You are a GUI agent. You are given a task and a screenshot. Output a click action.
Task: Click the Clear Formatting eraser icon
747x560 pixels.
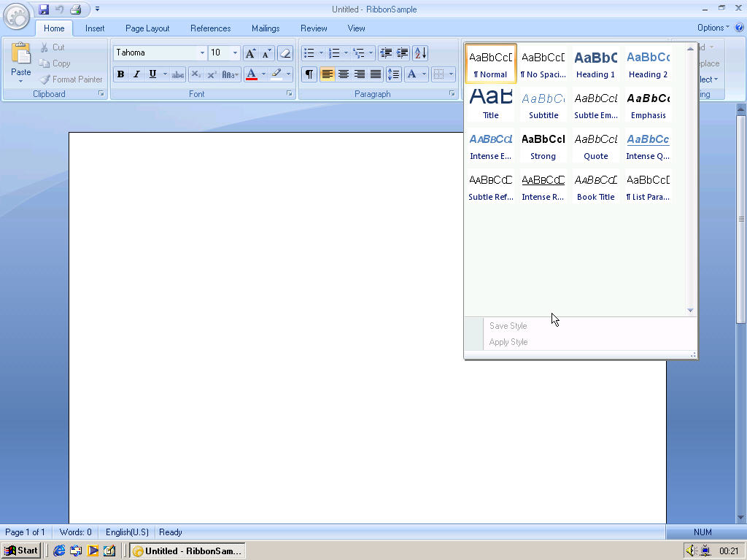click(x=285, y=53)
